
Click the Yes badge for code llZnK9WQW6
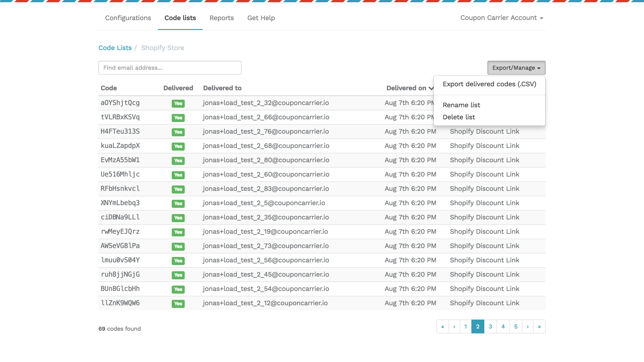point(178,303)
